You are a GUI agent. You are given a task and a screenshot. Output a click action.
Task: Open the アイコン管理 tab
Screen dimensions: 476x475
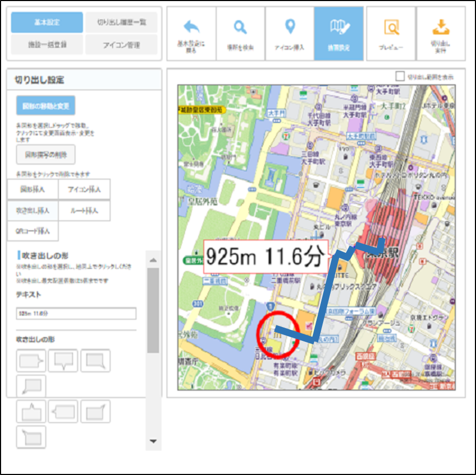tap(122, 44)
